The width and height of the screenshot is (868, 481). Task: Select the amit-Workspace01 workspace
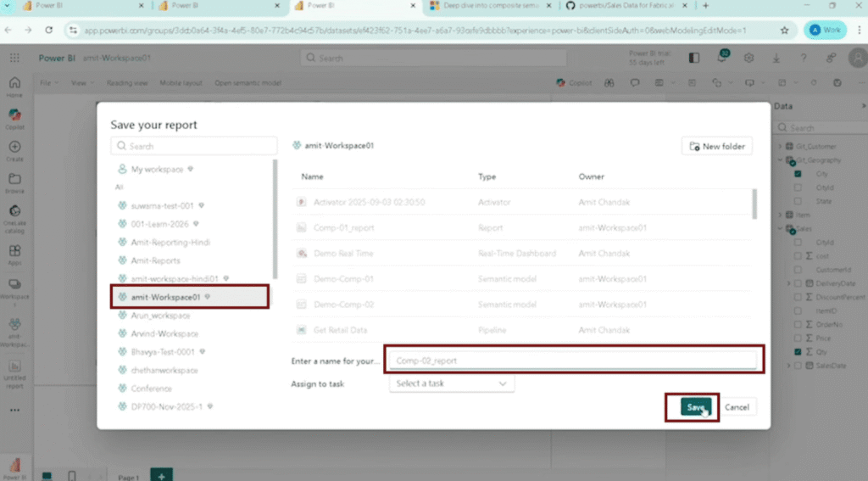pyautogui.click(x=190, y=297)
